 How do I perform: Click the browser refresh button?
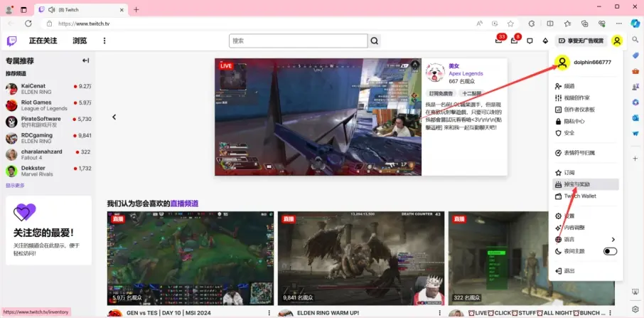coord(28,23)
